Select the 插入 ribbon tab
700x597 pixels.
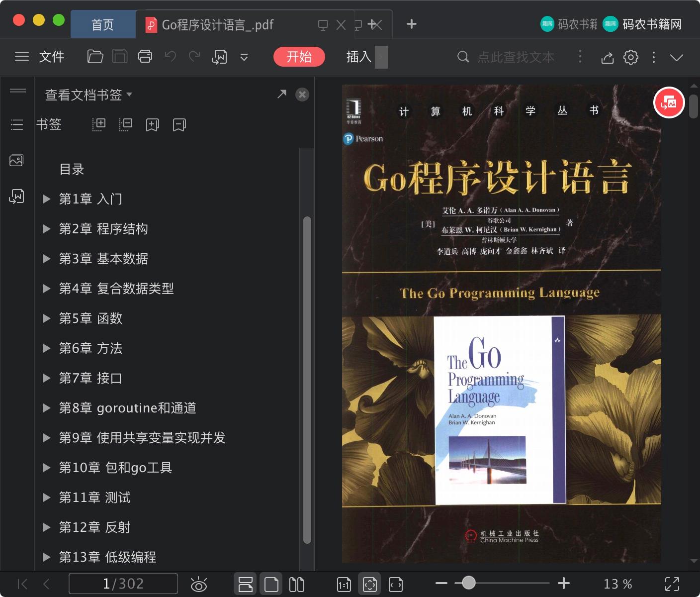359,57
